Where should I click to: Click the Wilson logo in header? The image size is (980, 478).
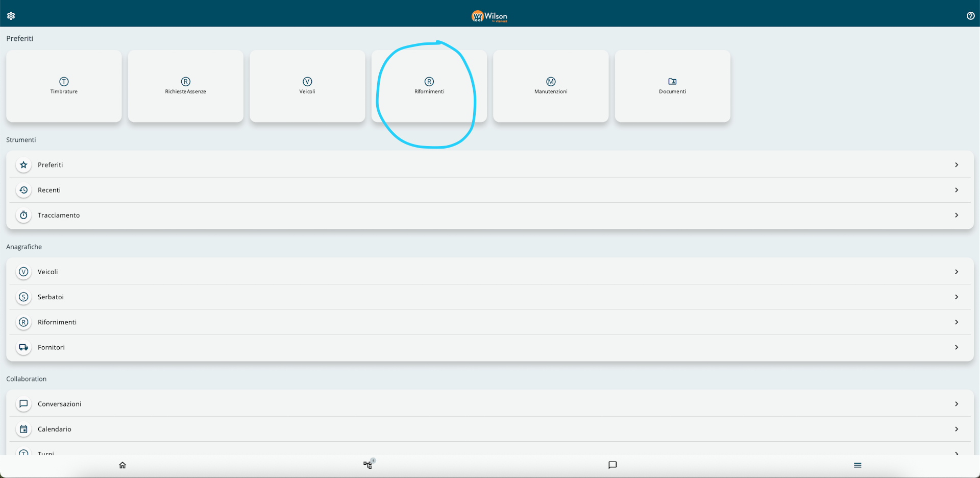tap(489, 16)
